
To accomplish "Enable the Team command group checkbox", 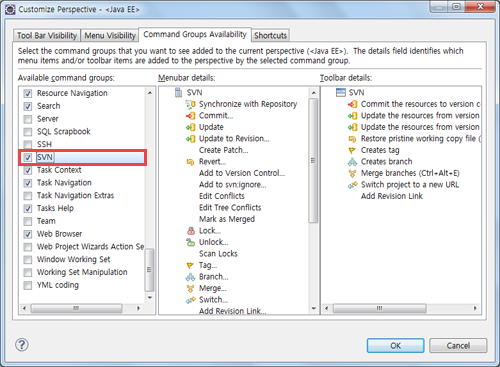I will click(x=28, y=221).
